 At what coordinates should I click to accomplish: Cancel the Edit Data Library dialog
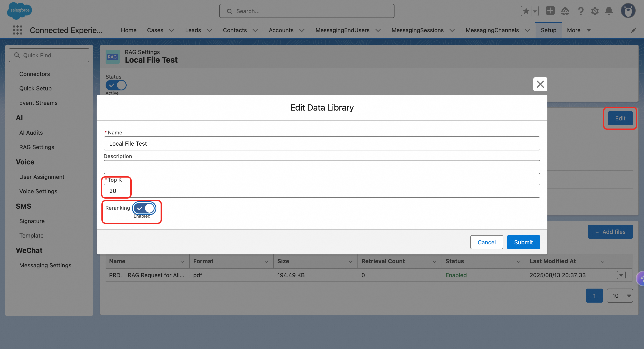point(486,242)
